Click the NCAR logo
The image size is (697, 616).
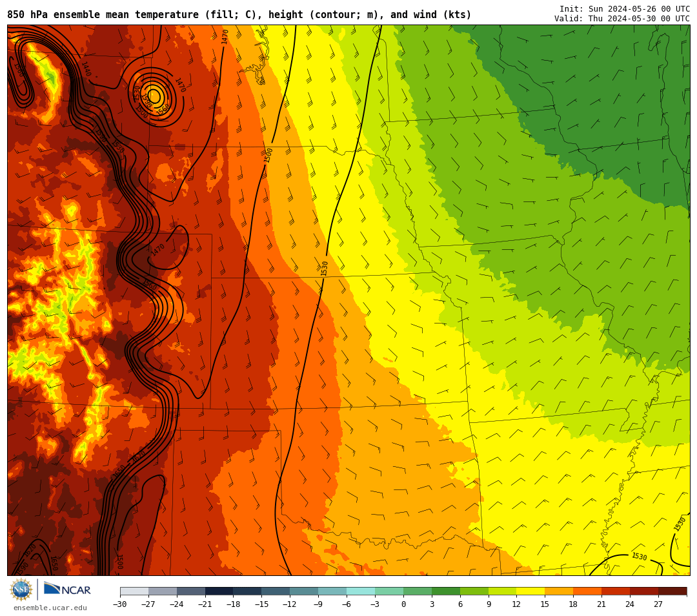(x=67, y=590)
